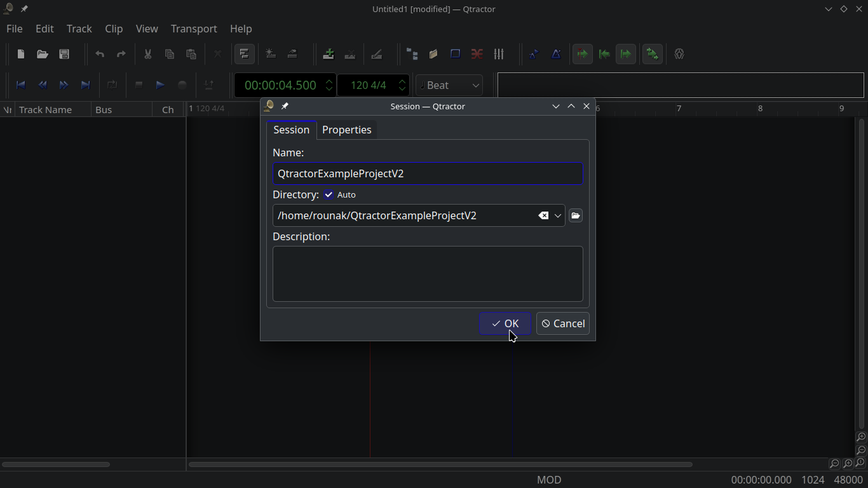
Task: Click the Add Track toolbar icon
Action: [329, 55]
